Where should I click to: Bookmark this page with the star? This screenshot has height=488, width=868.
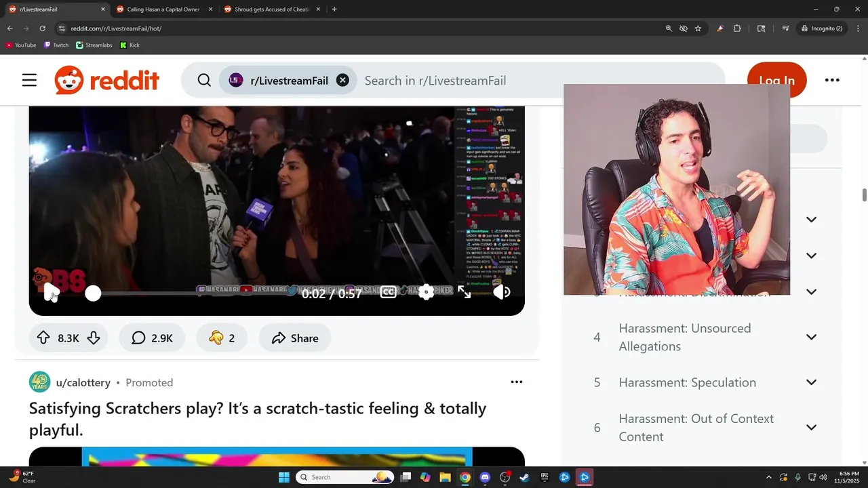698,28
